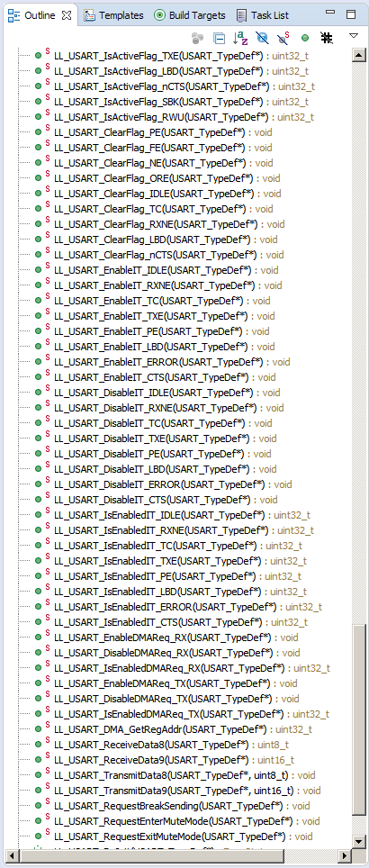Select LL_USART_RequestExitMuteMode function
The height and width of the screenshot is (868, 369).
[183, 837]
